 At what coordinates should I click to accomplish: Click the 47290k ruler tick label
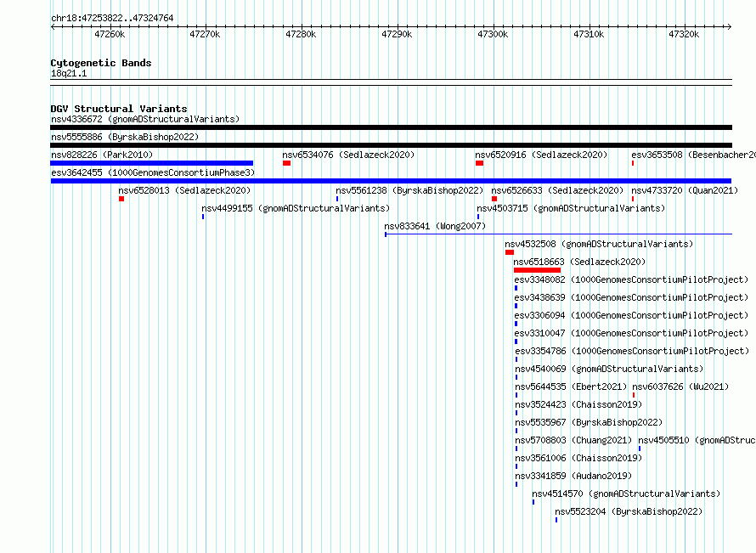397,34
